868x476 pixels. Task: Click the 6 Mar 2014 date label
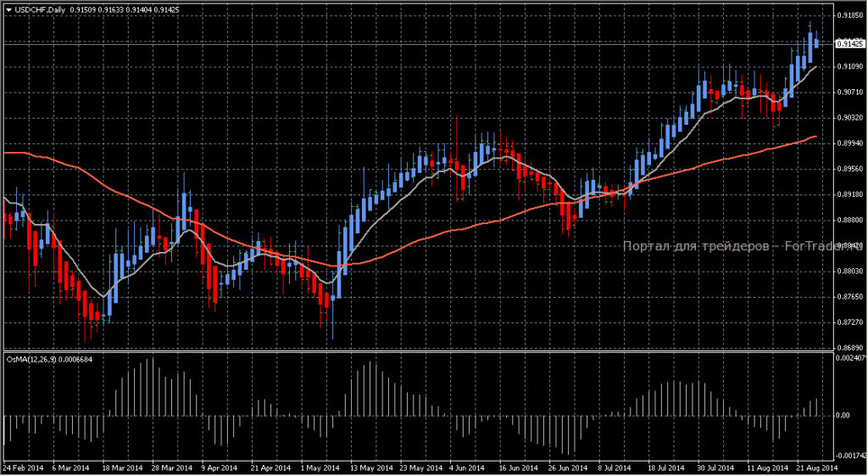[x=71, y=468]
